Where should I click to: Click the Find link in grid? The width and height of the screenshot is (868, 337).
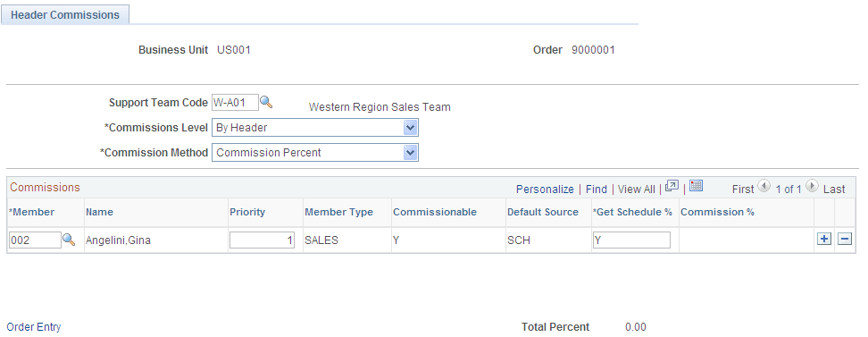pyautogui.click(x=597, y=189)
